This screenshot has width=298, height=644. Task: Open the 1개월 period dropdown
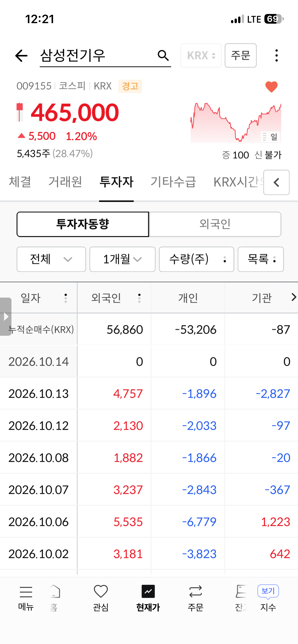(123, 259)
